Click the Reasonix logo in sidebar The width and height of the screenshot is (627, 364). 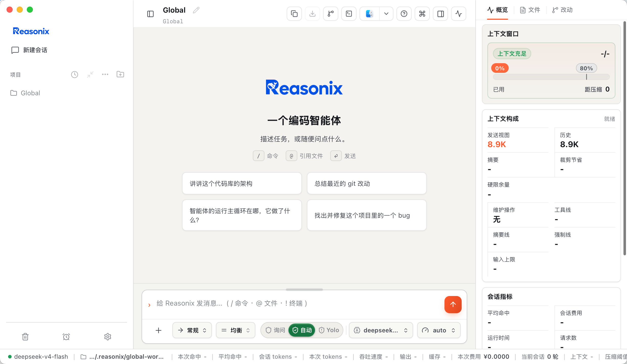point(31,31)
